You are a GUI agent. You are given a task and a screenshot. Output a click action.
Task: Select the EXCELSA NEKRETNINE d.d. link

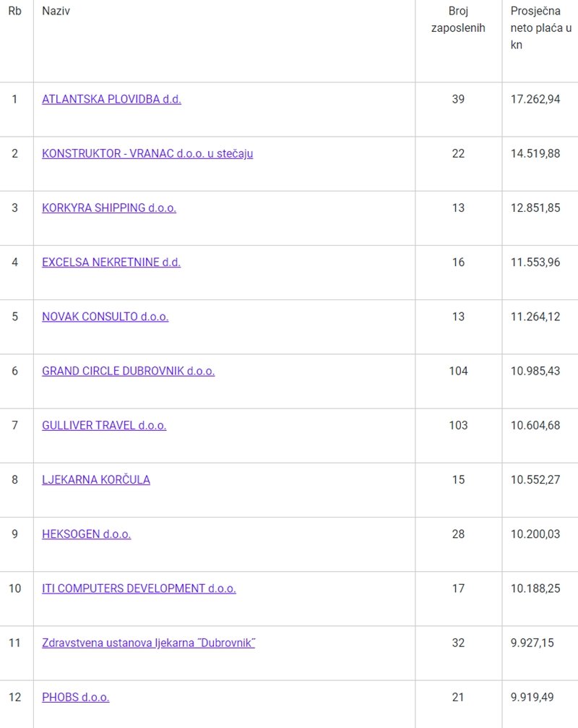tap(111, 262)
